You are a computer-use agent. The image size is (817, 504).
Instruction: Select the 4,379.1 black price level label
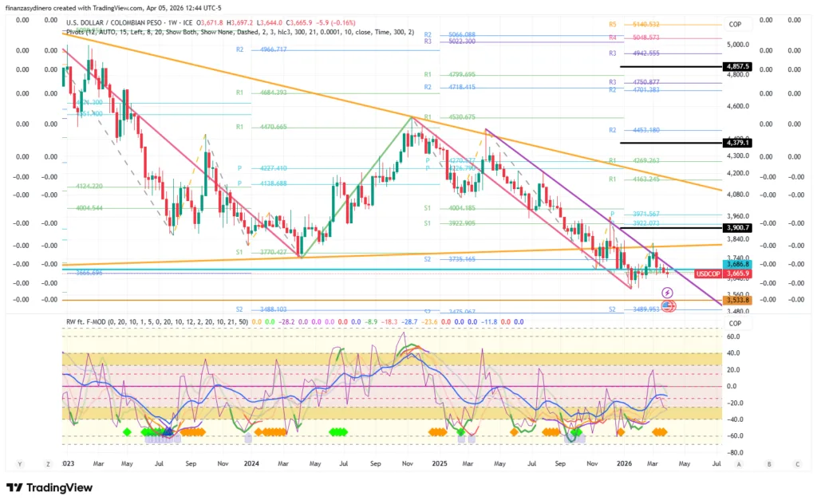click(x=735, y=143)
